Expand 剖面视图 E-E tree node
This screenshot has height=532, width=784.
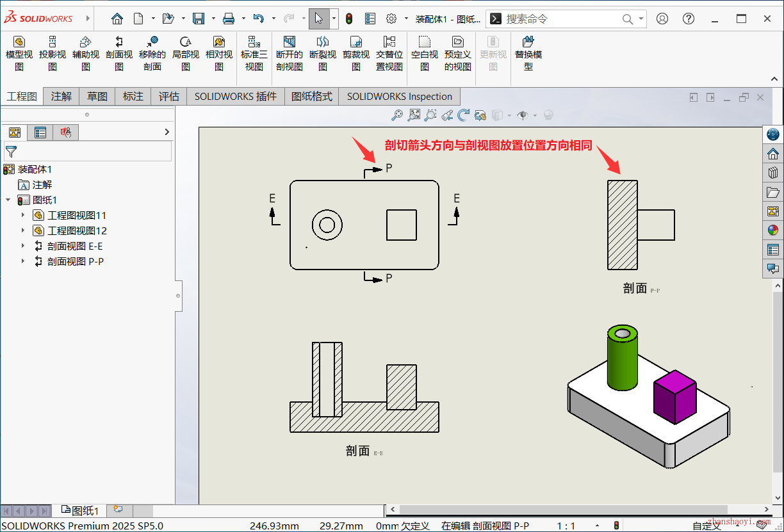(23, 246)
